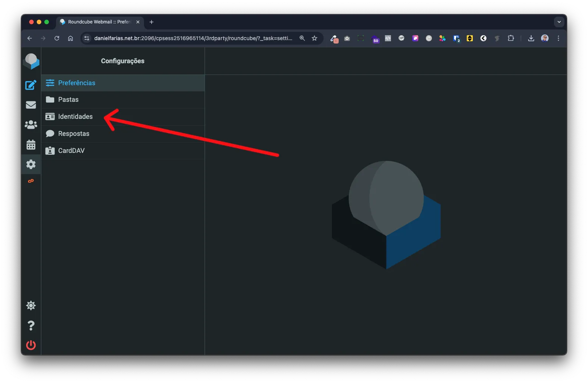The width and height of the screenshot is (588, 383).
Task: Select the Settings gear icon
Action: pos(31,164)
